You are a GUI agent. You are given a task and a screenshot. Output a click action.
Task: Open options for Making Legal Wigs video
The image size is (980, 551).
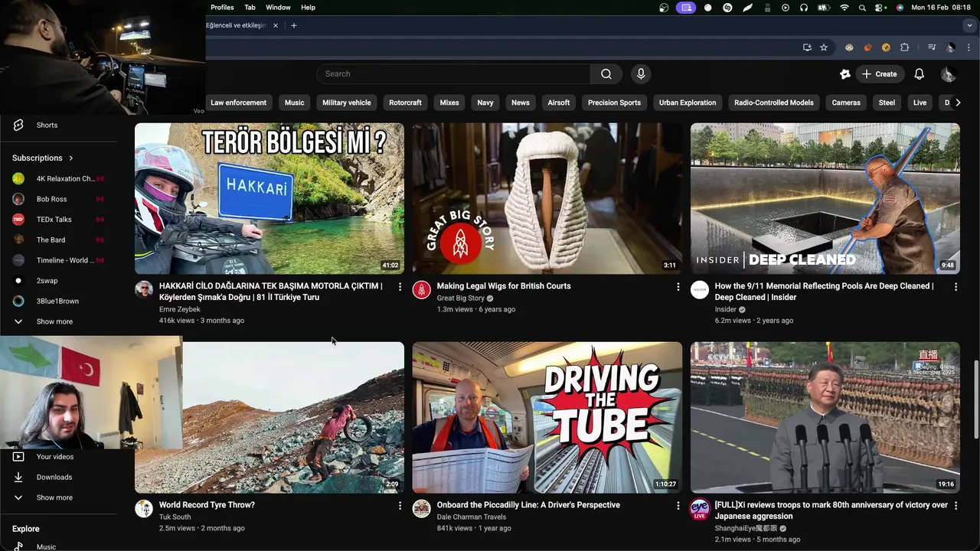tap(678, 286)
